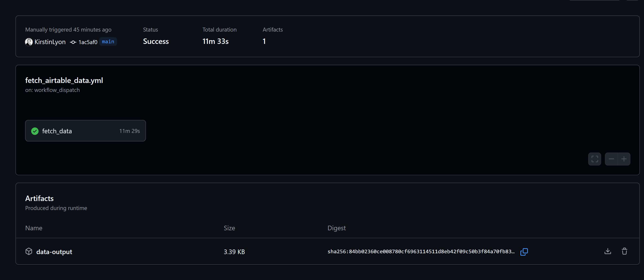Click the commit icon before 1ac5af0
This screenshot has width=644, height=280.
(73, 42)
